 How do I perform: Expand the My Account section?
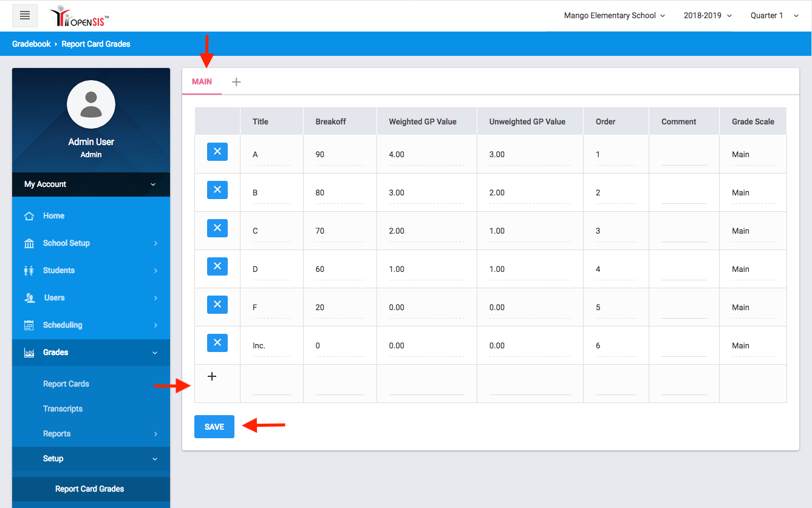click(91, 185)
